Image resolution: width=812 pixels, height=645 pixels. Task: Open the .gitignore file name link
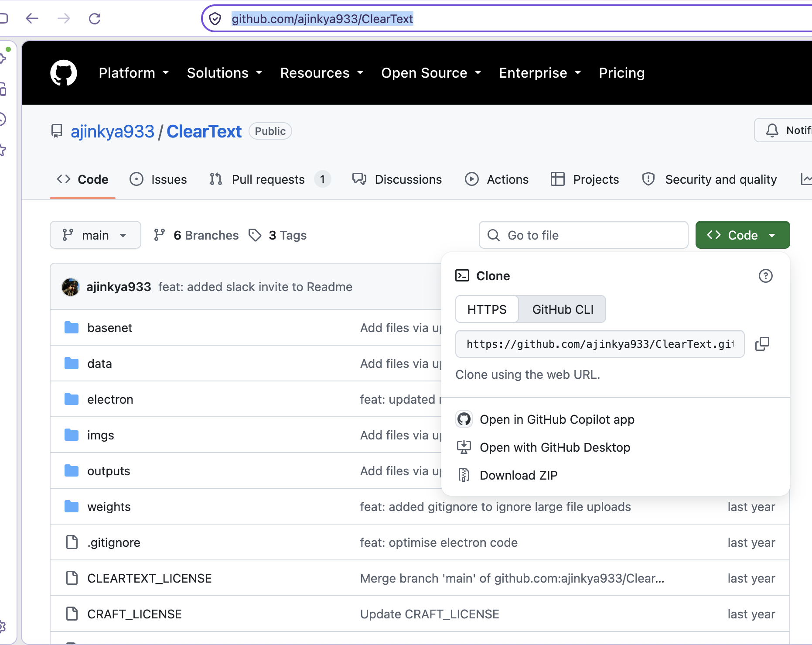point(114,542)
